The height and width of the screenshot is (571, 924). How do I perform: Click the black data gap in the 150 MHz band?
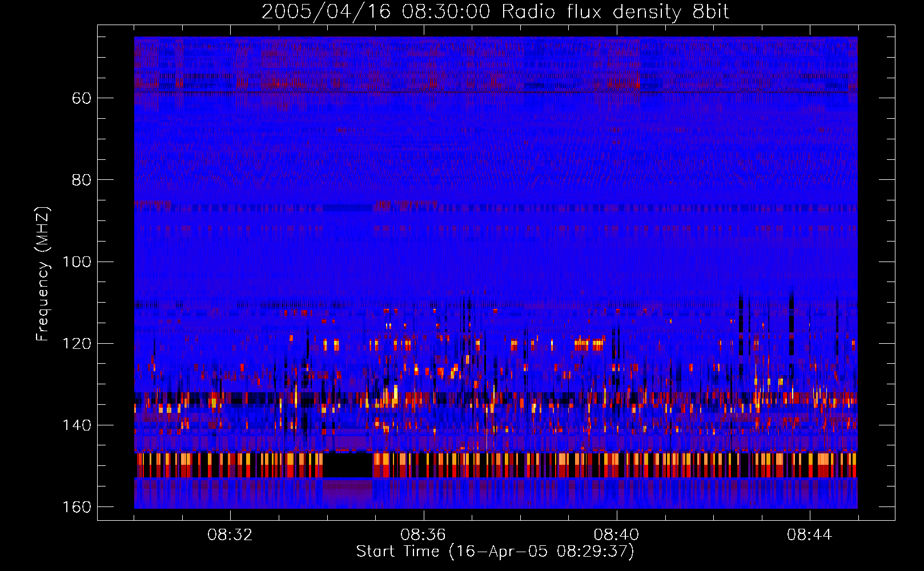[x=348, y=465]
